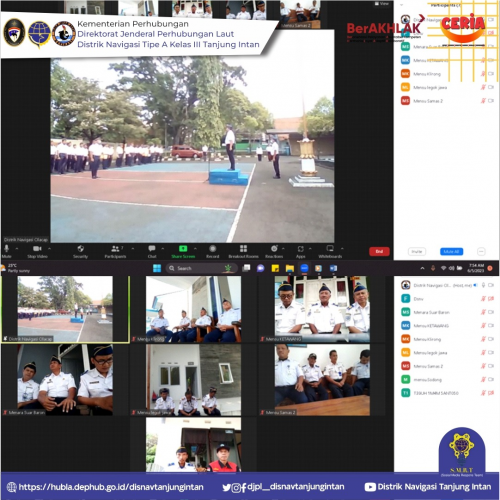The image size is (500, 500).
Task: Expand the arrow next to Mute
Action: click(17, 249)
